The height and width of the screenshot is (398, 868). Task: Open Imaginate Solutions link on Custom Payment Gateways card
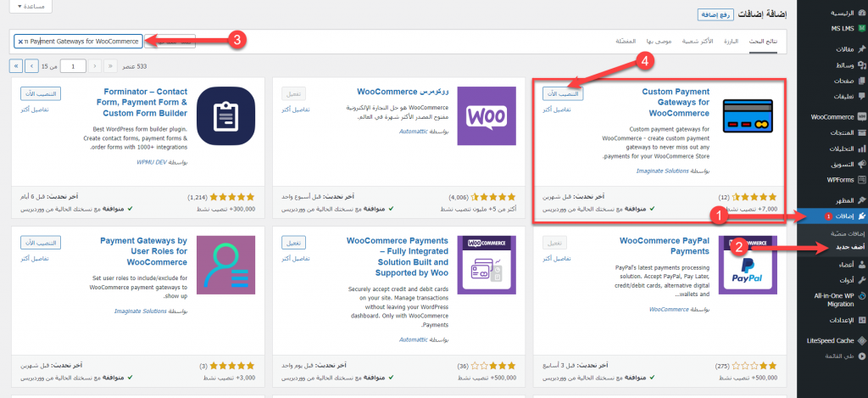[662, 171]
